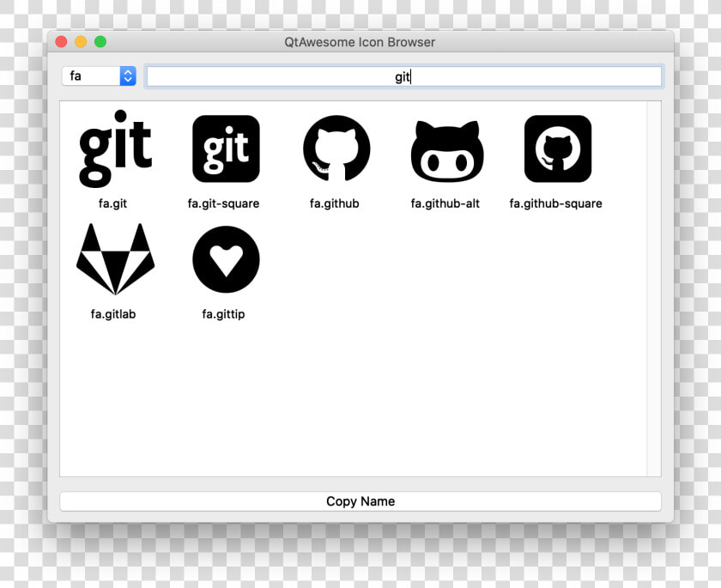This screenshot has width=721, height=588.
Task: Close the QtAwesome Icon Browser window
Action: 61,42
